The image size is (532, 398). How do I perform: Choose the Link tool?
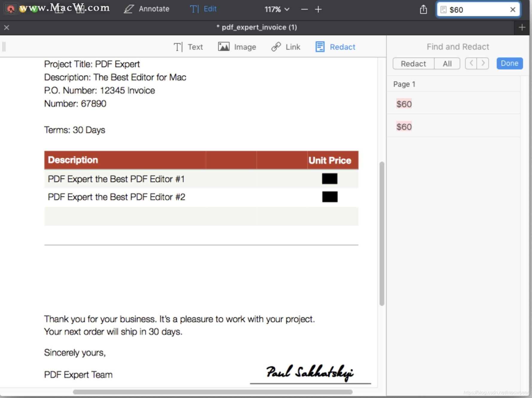coord(286,47)
